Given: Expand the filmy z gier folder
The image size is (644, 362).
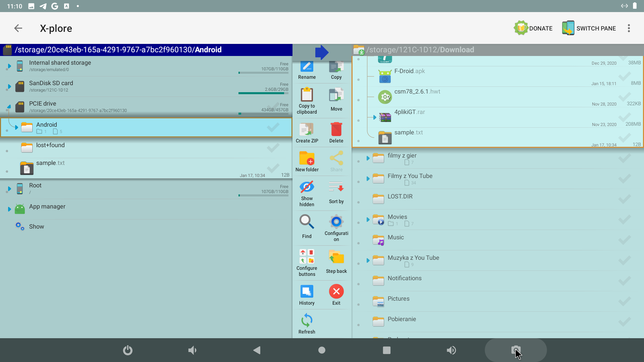Looking at the screenshot, I should click(x=368, y=158).
